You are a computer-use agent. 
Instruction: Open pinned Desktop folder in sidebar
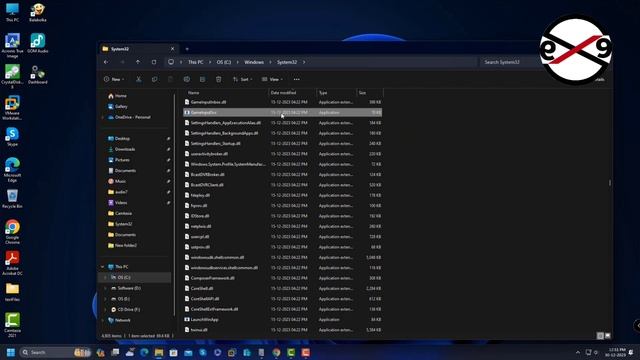coord(119,139)
